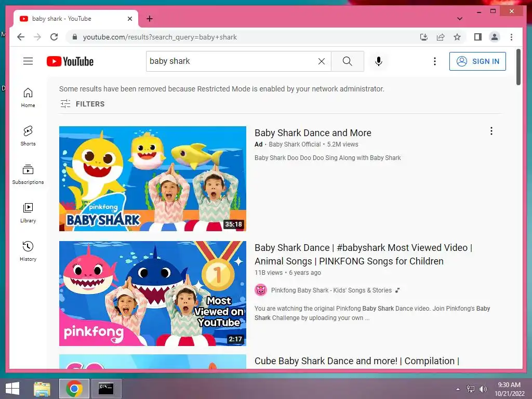The width and height of the screenshot is (532, 399).
Task: Open the Baby Shark Dance and More thumbnail
Action: point(153,179)
